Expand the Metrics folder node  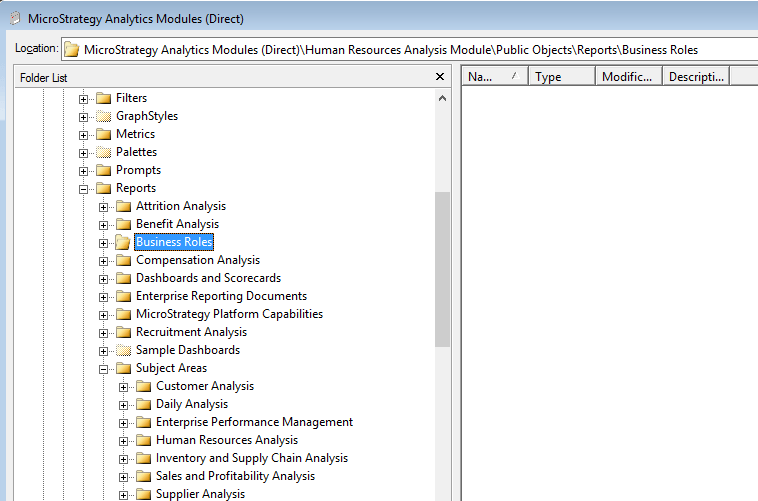[x=84, y=134]
